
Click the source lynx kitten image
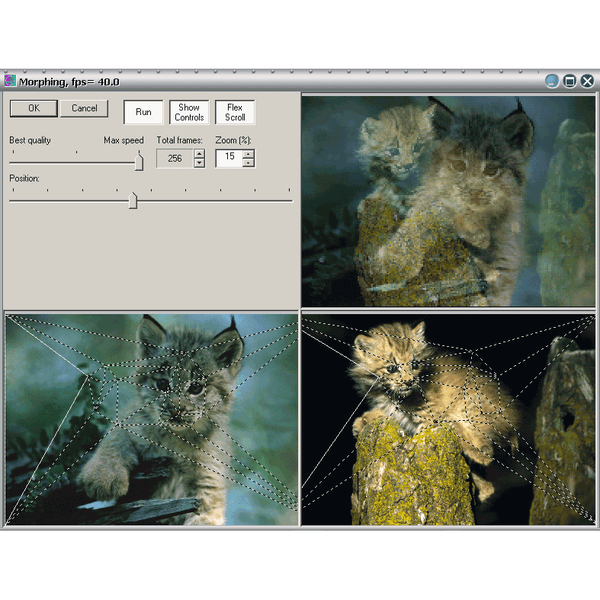[x=152, y=419]
